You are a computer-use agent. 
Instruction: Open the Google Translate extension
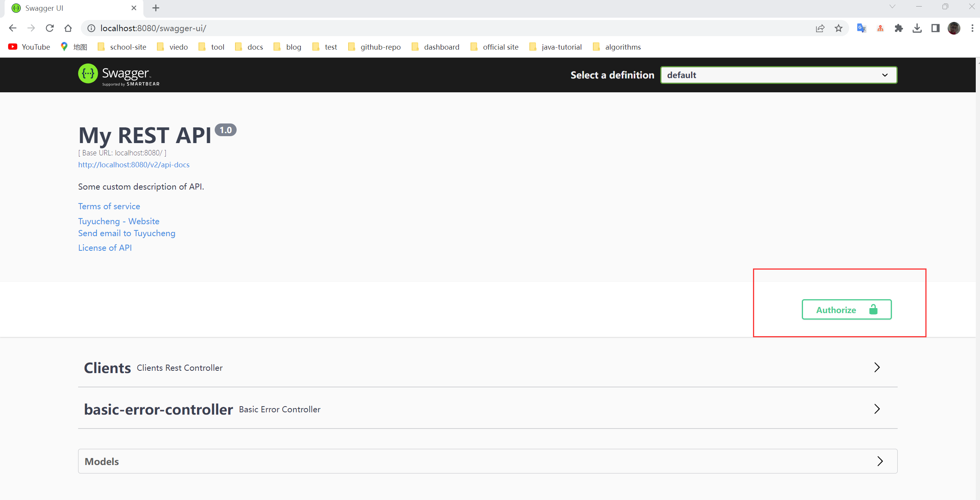(861, 28)
